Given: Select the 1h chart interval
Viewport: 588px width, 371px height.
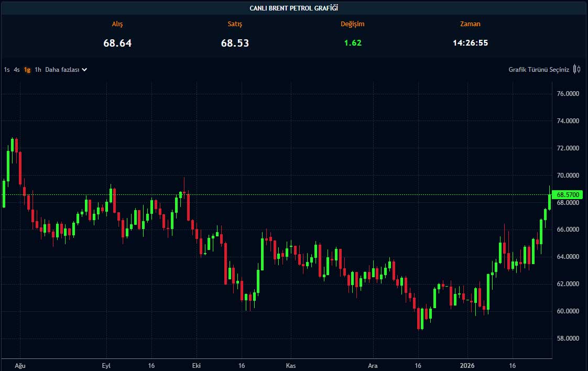Looking at the screenshot, I should tap(38, 70).
